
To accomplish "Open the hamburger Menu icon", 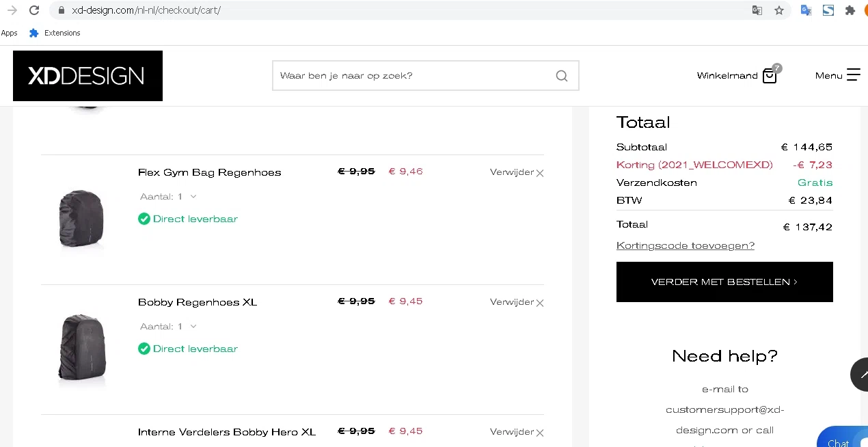I will click(854, 75).
